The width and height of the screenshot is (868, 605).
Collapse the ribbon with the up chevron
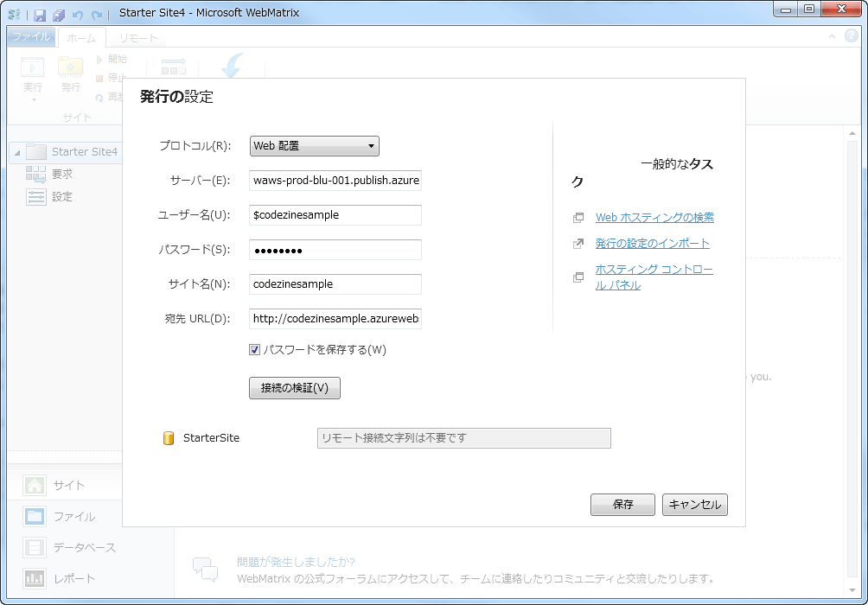(x=832, y=36)
